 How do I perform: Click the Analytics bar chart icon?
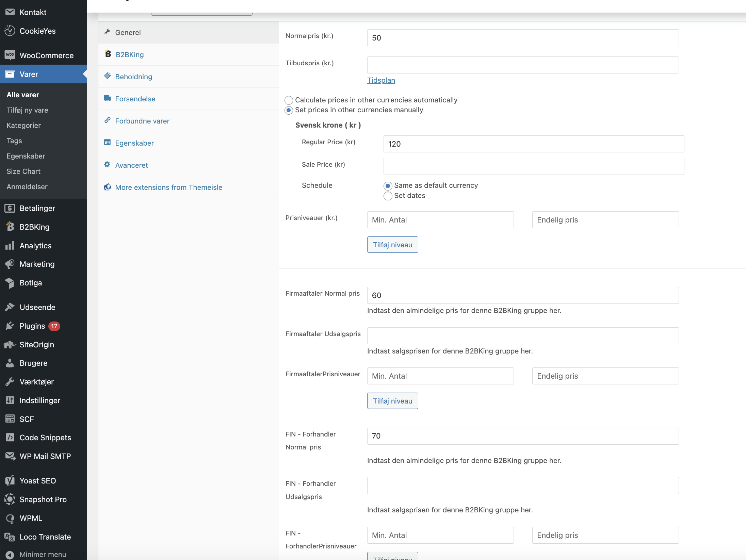(x=10, y=245)
